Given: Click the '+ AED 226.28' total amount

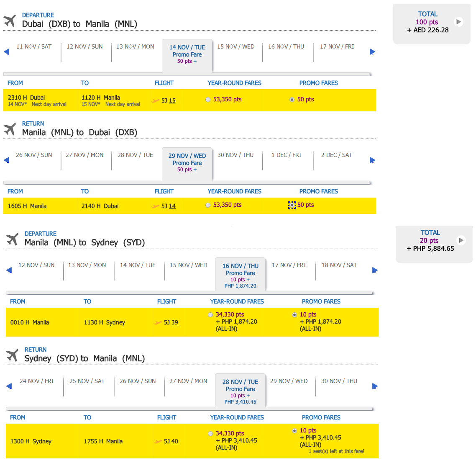Looking at the screenshot, I should [428, 30].
